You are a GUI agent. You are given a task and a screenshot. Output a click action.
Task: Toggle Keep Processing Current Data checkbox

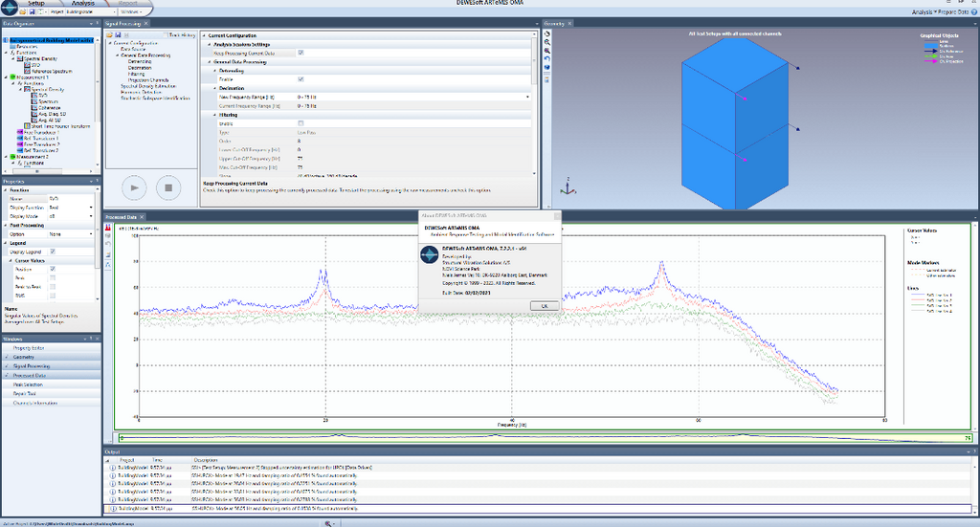pos(301,53)
